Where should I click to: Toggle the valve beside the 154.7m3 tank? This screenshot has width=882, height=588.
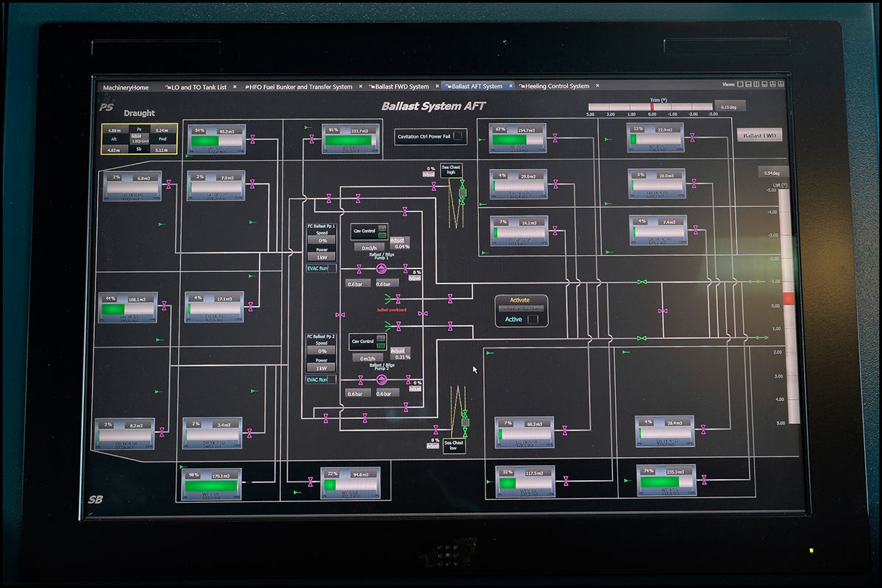(x=555, y=137)
